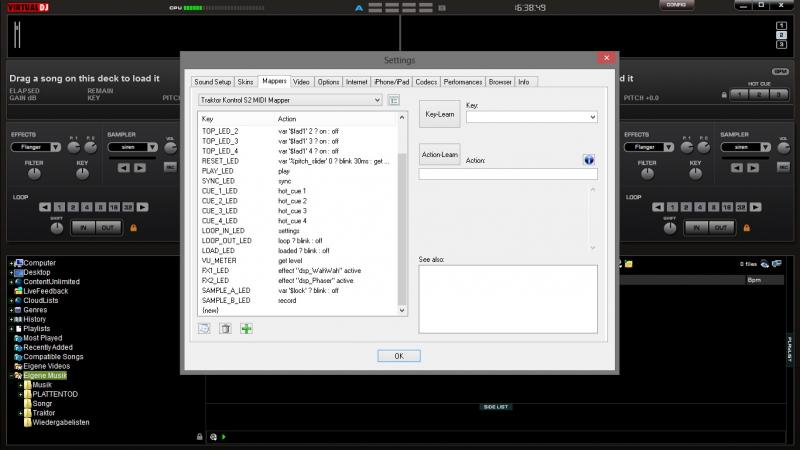800x450 pixels.
Task: Click the OK button
Action: tap(399, 356)
